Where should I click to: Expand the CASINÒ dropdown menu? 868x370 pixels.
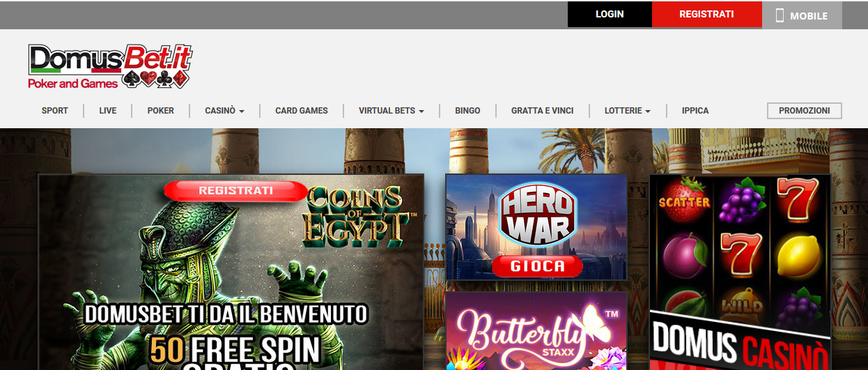click(224, 111)
